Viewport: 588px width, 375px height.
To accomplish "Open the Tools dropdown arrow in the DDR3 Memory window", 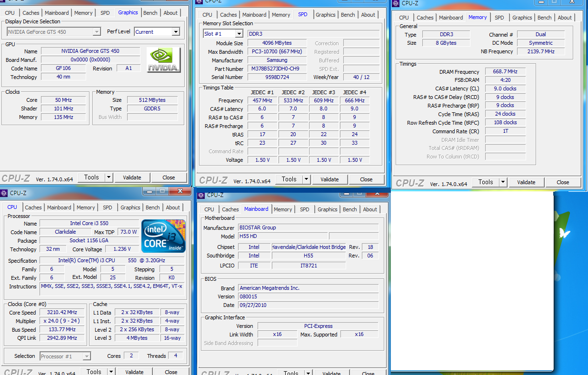I will tap(503, 182).
